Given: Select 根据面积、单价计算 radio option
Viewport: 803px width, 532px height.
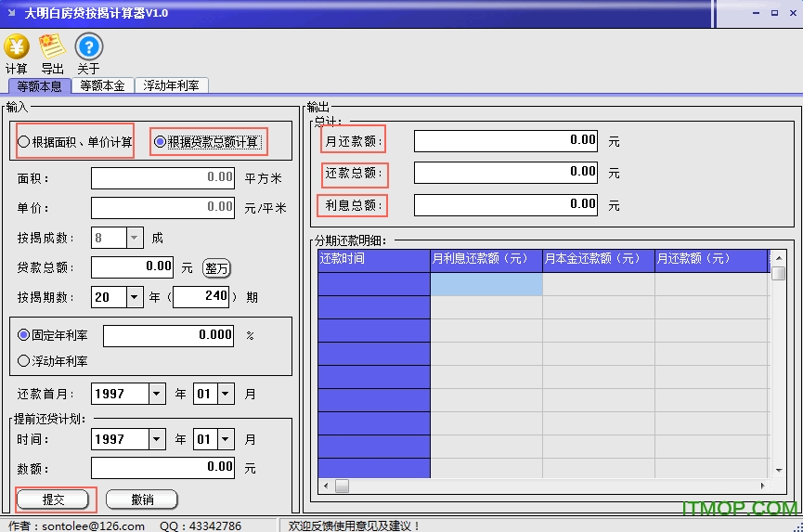Looking at the screenshot, I should (x=24, y=142).
